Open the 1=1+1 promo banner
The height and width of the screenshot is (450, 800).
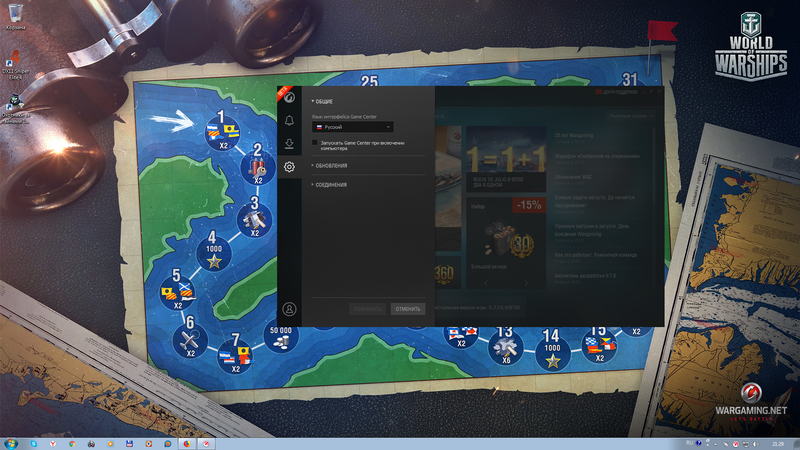506,159
